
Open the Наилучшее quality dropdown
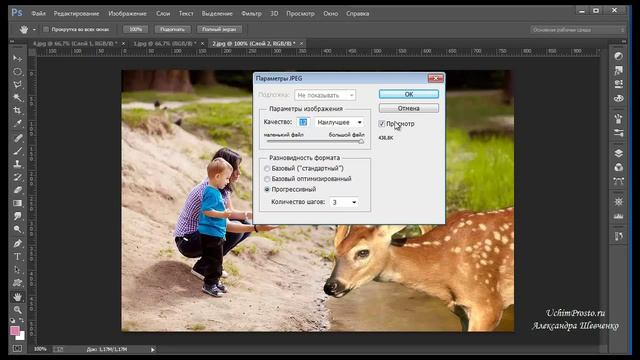click(339, 122)
